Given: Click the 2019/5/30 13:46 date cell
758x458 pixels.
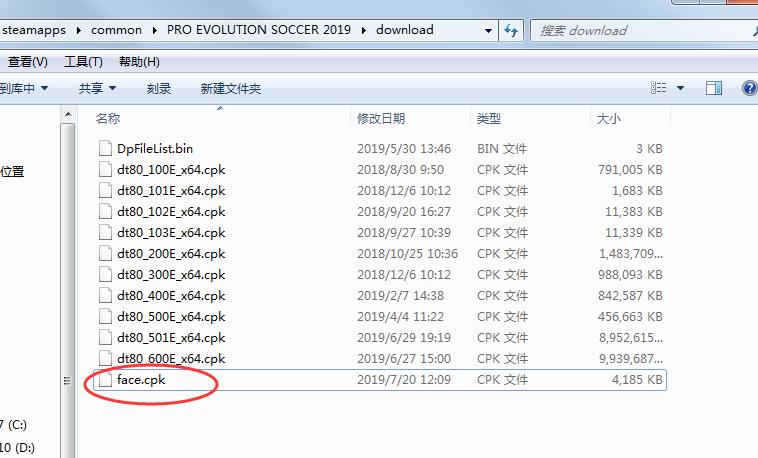Looking at the screenshot, I should tap(404, 148).
